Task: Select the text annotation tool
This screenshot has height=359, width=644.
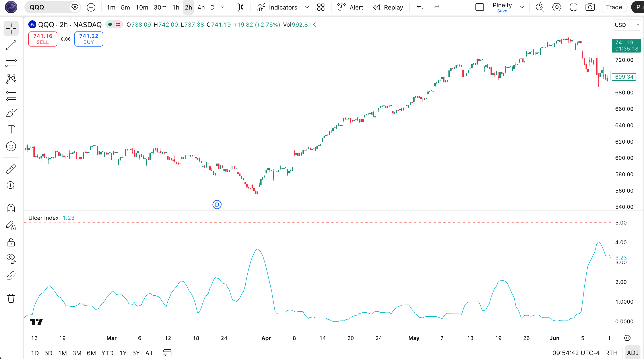Action: pyautogui.click(x=11, y=130)
